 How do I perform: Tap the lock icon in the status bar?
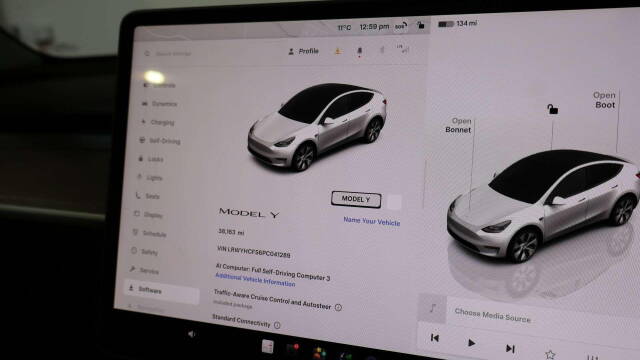tap(420, 25)
